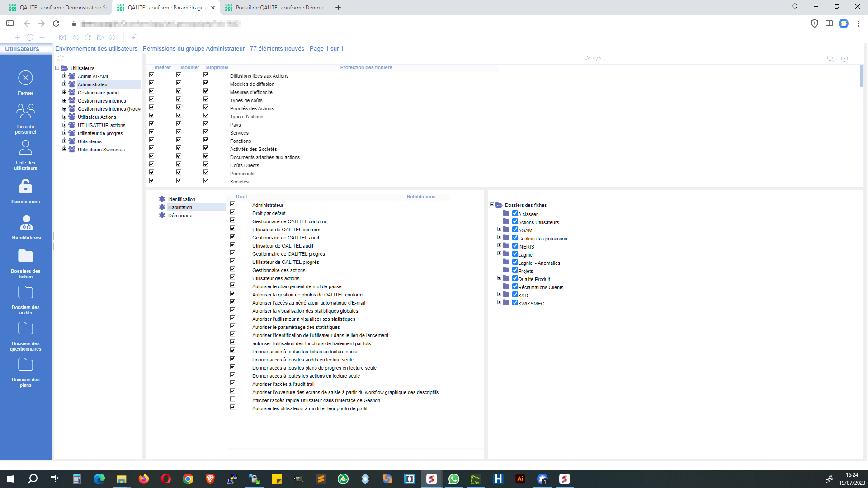Click the Fermer close icon in sidebar
868x488 pixels.
tap(25, 78)
